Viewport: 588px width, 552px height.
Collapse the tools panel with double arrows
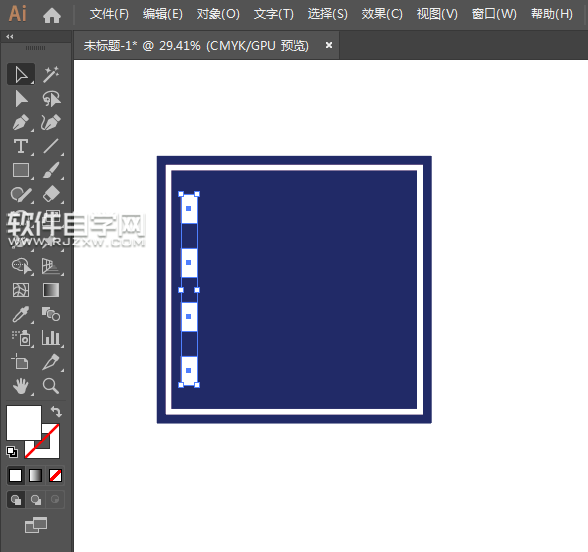10,36
